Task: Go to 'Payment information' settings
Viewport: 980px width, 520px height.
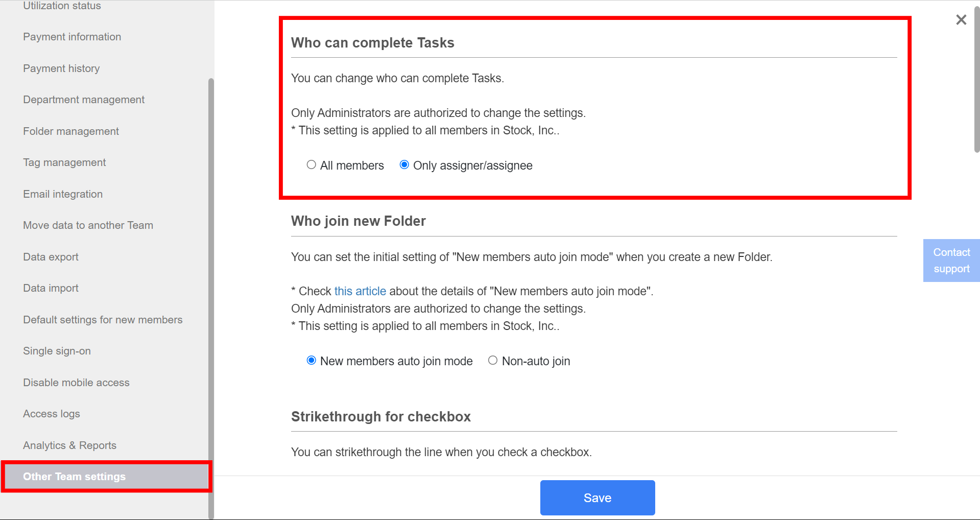Action: pos(71,36)
